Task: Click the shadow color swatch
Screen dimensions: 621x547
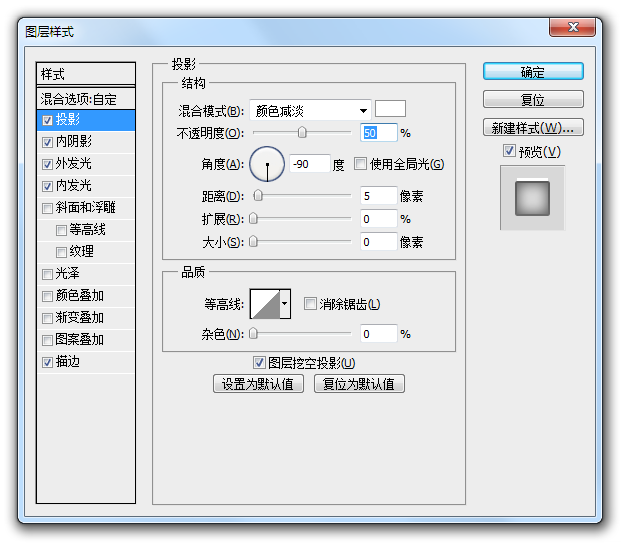Action: click(389, 109)
